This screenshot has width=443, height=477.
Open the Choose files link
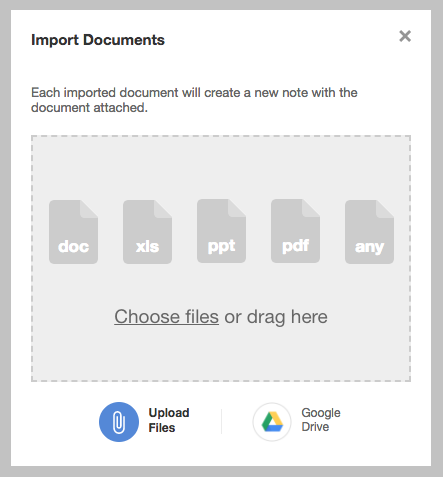(166, 317)
